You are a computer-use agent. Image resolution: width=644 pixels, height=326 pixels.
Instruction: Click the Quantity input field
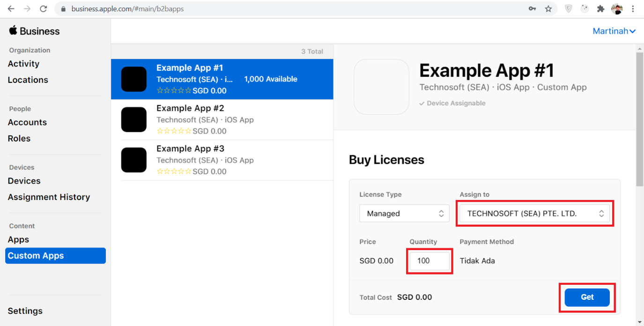429,261
